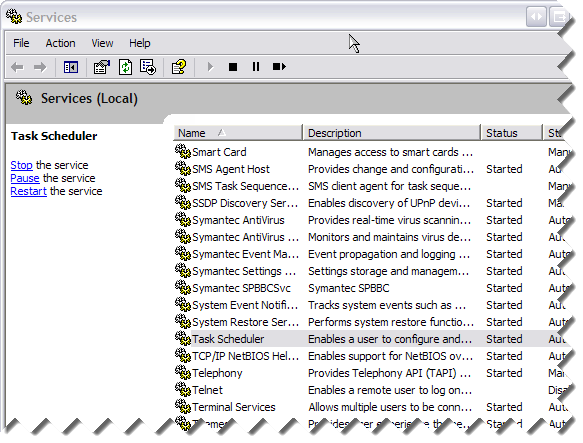Select the Smart Card service name
This screenshot has width=583, height=443.
click(219, 152)
